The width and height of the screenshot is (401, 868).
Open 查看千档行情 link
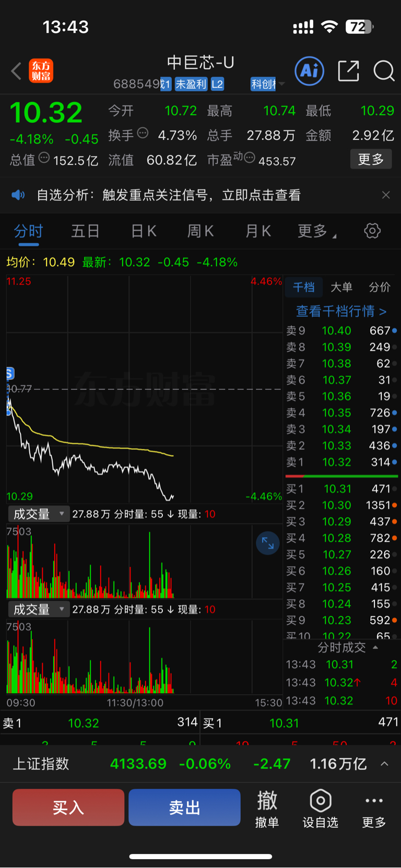[341, 312]
